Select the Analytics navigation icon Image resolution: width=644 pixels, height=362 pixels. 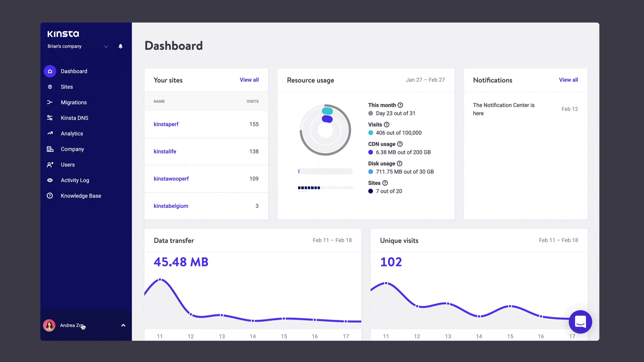pyautogui.click(x=50, y=133)
